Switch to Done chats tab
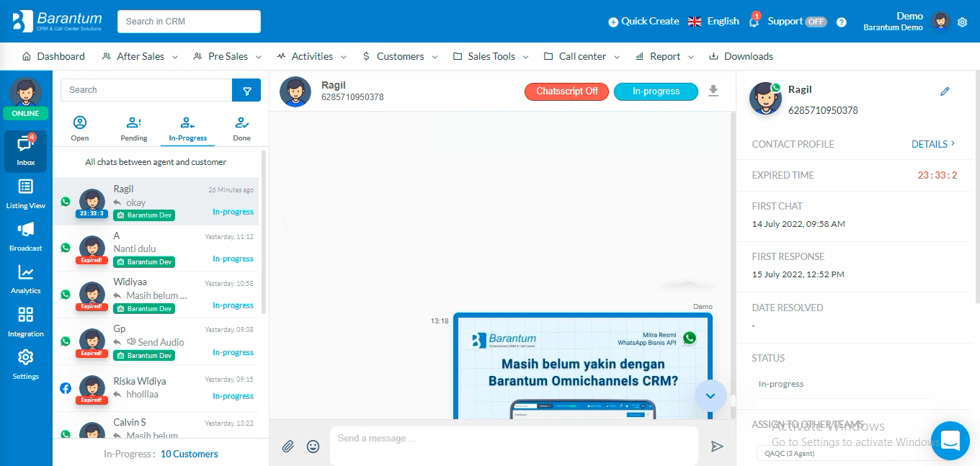The height and width of the screenshot is (466, 980). coord(241,129)
